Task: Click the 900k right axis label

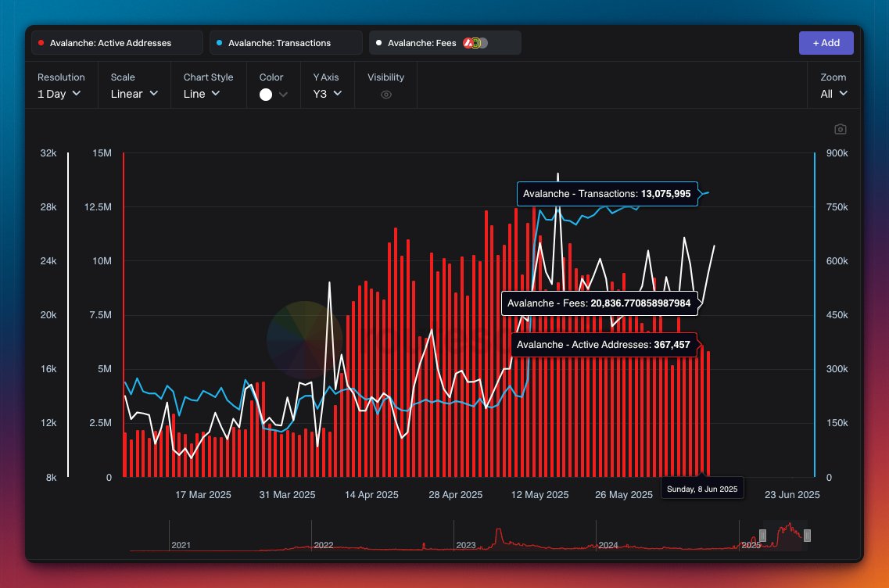Action: click(837, 153)
